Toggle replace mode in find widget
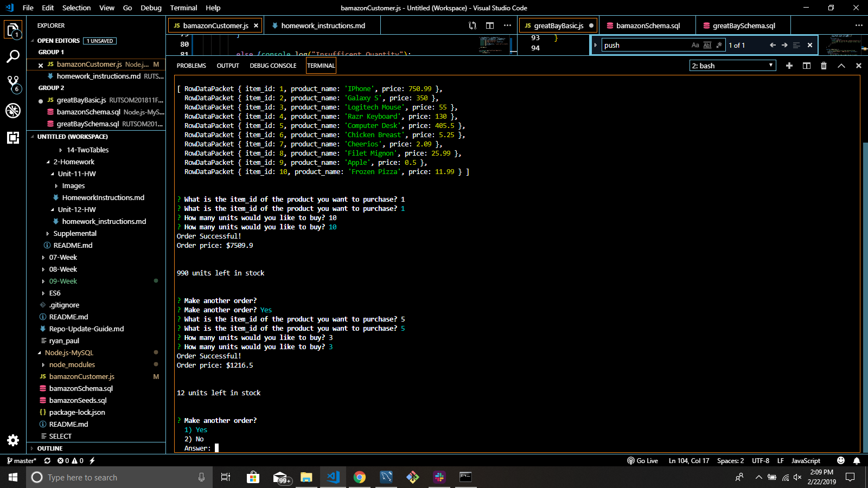868x488 pixels. pos(596,45)
